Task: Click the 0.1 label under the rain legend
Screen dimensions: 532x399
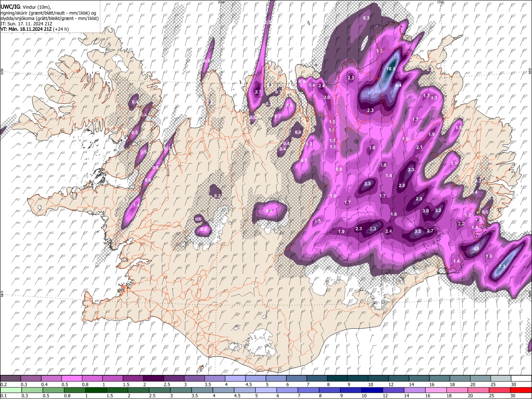Action: [x=3, y=396]
